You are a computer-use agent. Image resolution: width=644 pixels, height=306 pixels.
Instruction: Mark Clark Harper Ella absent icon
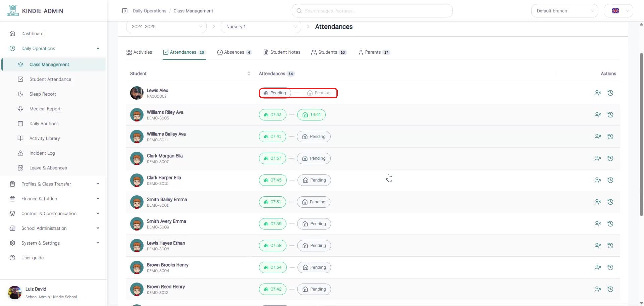597,180
